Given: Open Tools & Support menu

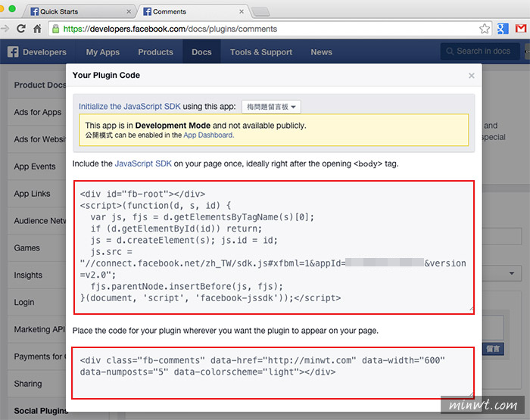Looking at the screenshot, I should pos(261,52).
